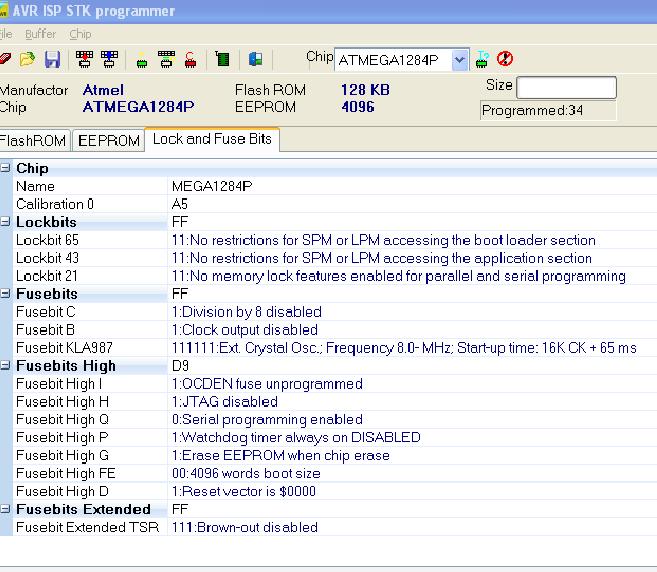657x572 pixels.
Task: Click the save floppy disk icon
Action: point(51,60)
